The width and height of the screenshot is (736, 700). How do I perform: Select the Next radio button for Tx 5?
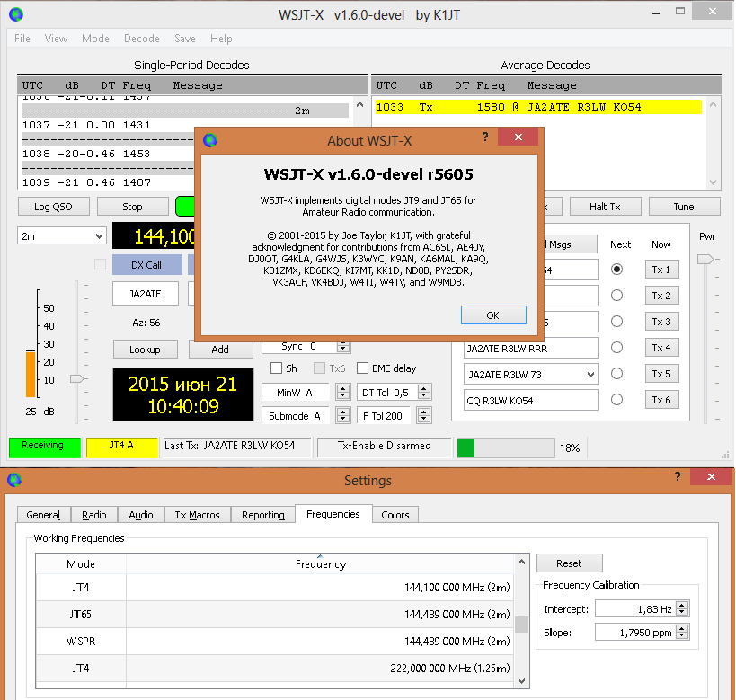[x=616, y=374]
